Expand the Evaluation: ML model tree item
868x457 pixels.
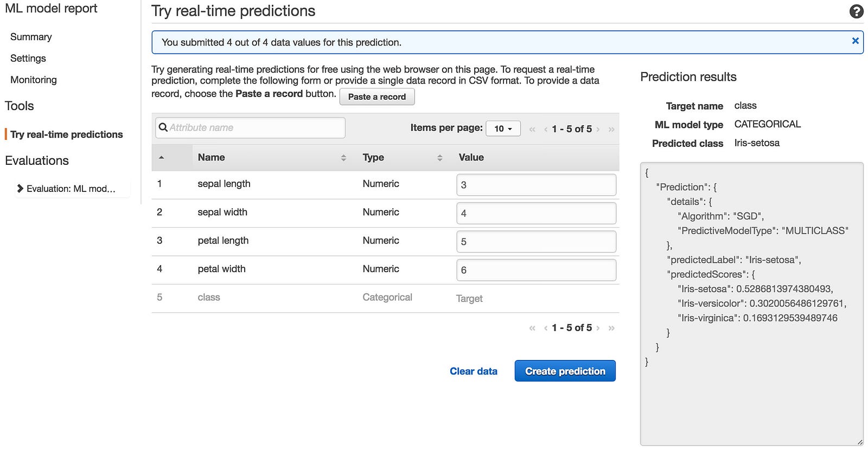pyautogui.click(x=20, y=189)
